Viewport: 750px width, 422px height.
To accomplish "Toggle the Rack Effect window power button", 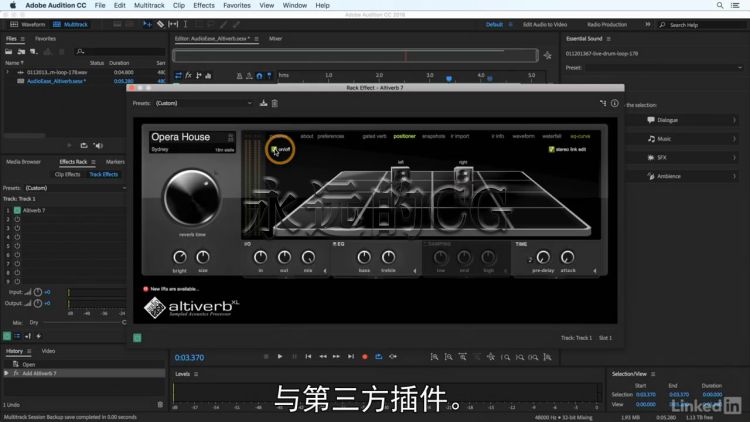I will pyautogui.click(x=137, y=338).
